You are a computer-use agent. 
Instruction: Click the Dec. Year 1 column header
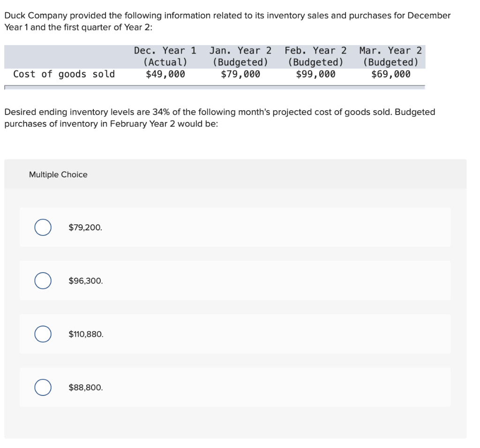165,51
